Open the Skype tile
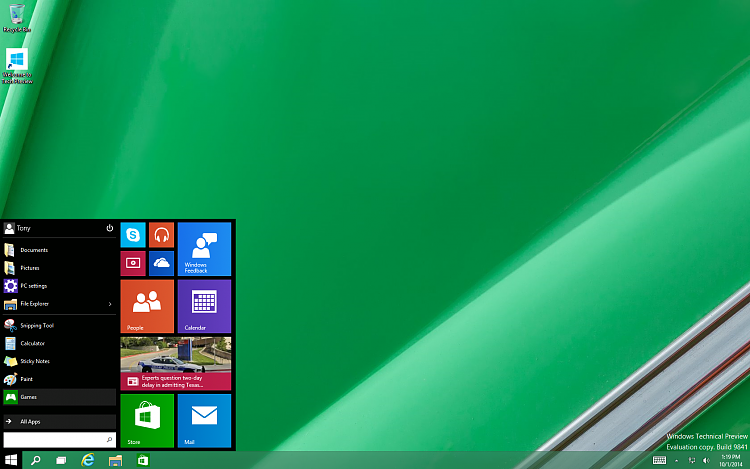 132,235
